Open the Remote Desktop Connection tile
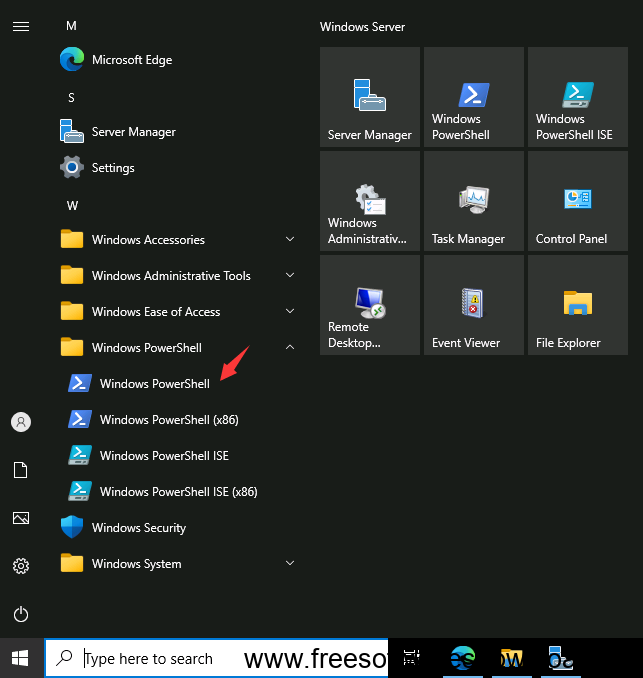Screen dimensions: 643x678 click(x=370, y=305)
